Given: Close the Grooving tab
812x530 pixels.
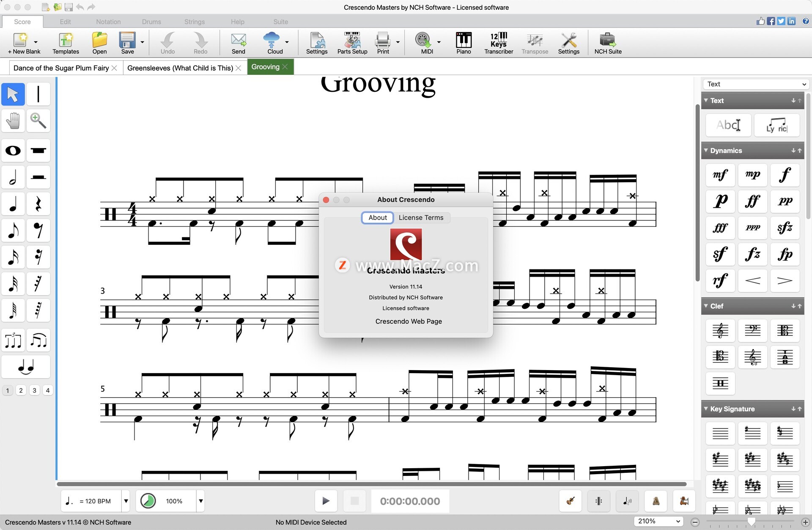Looking at the screenshot, I should [x=285, y=67].
